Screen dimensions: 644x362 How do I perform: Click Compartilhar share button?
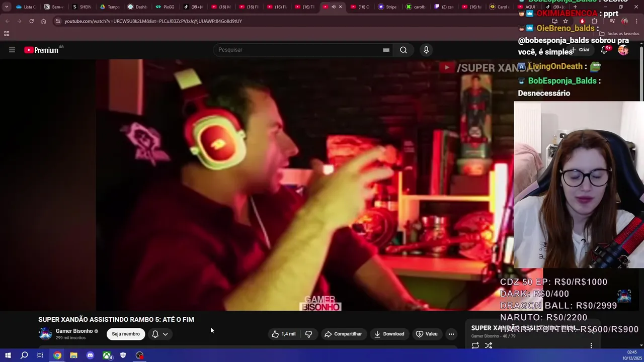[343, 334]
